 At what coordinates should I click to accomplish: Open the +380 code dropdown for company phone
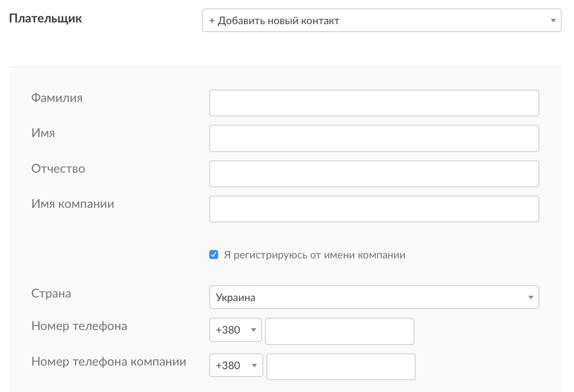(x=236, y=365)
